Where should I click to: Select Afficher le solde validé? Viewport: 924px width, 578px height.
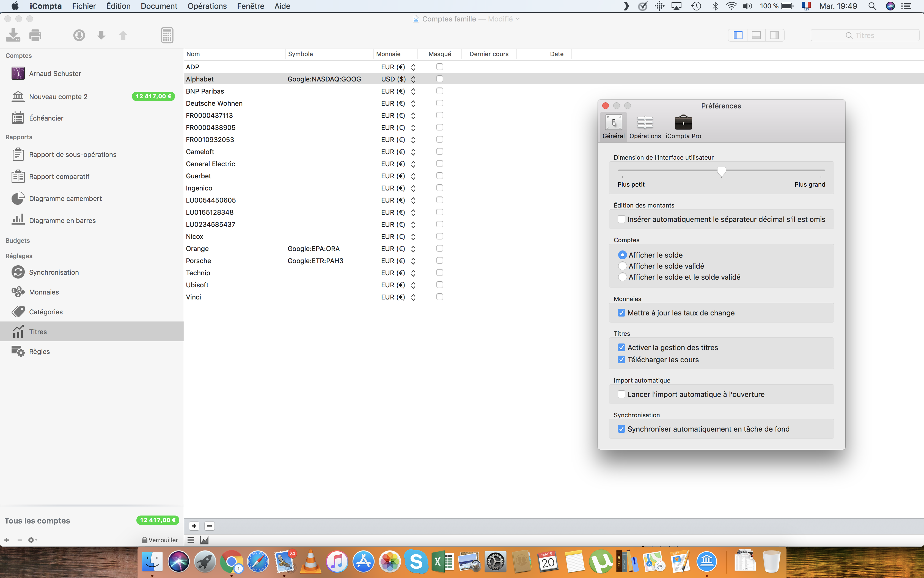point(622,266)
